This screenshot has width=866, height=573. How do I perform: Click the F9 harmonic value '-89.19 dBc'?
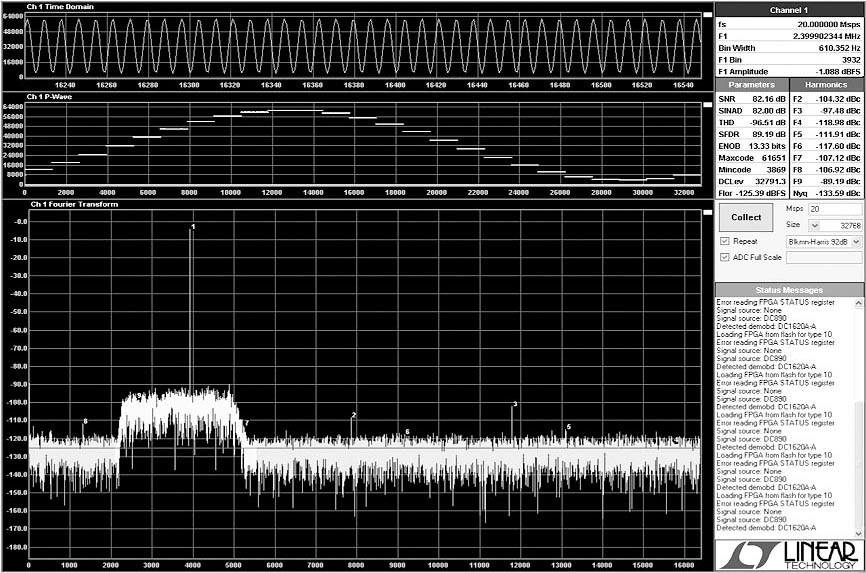(841, 181)
